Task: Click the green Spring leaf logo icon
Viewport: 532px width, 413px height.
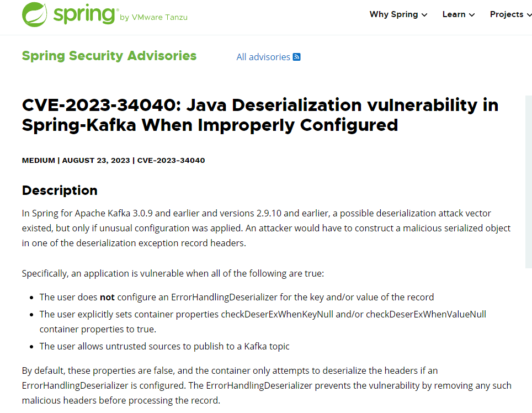Action: coord(34,14)
